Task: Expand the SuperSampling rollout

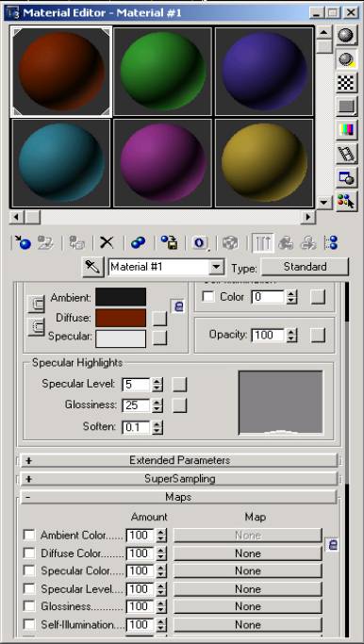Action: click(179, 478)
